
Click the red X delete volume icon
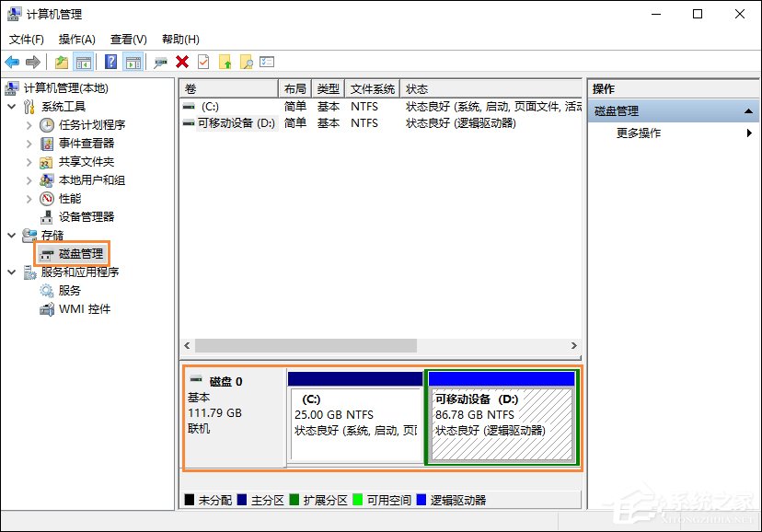183,62
